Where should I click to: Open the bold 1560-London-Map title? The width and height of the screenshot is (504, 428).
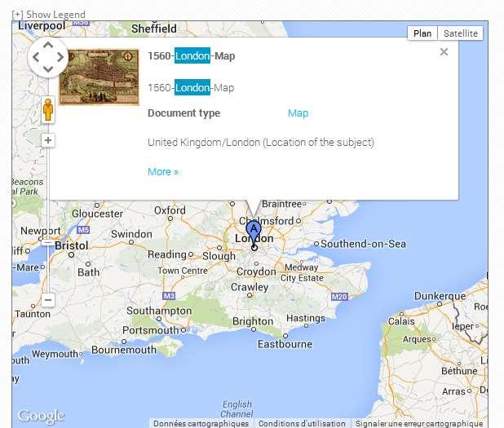(x=192, y=56)
